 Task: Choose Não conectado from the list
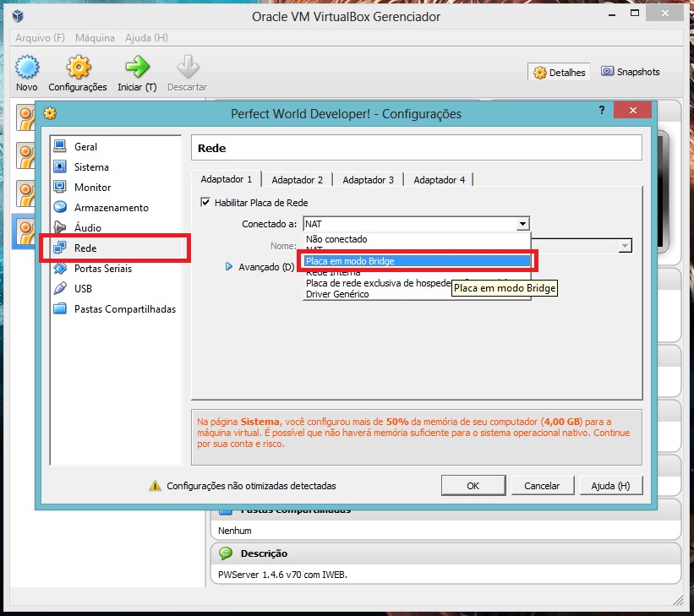tap(336, 239)
